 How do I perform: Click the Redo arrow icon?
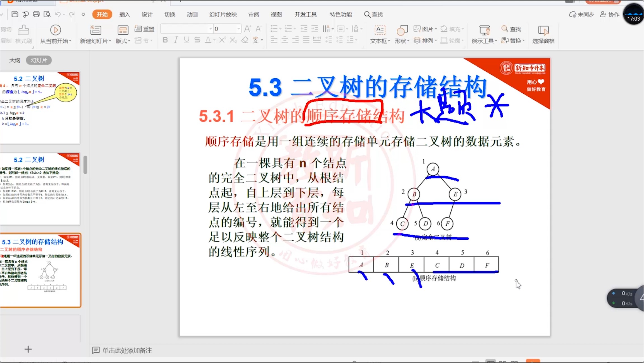pos(72,14)
